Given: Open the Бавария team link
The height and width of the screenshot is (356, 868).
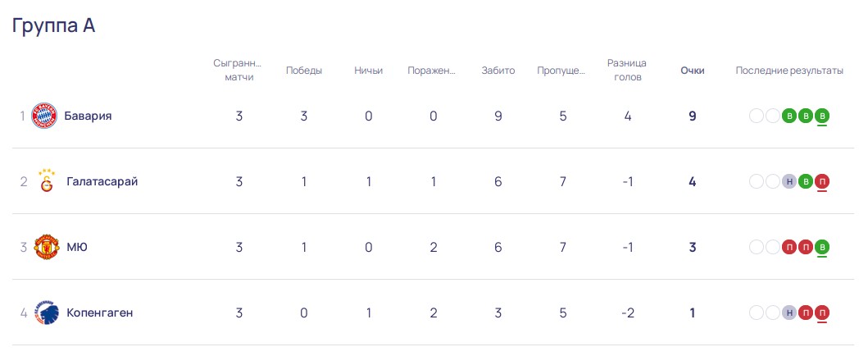Looking at the screenshot, I should [x=88, y=116].
